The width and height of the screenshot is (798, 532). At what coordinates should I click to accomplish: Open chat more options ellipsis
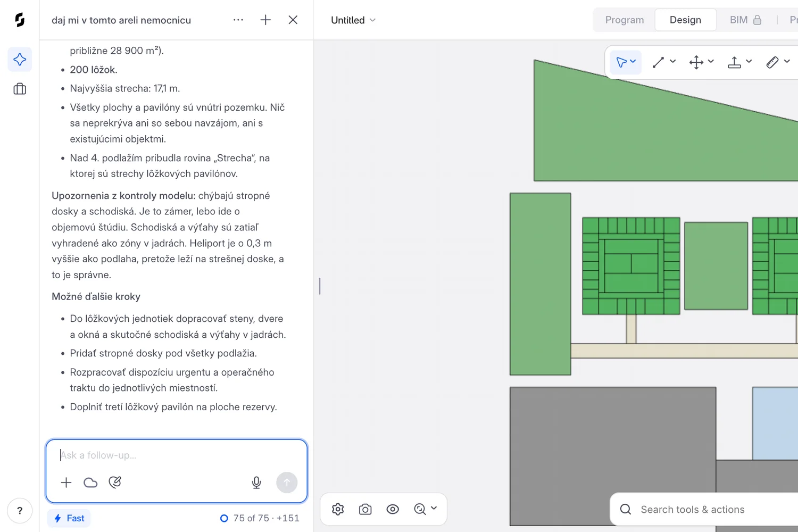click(x=238, y=20)
